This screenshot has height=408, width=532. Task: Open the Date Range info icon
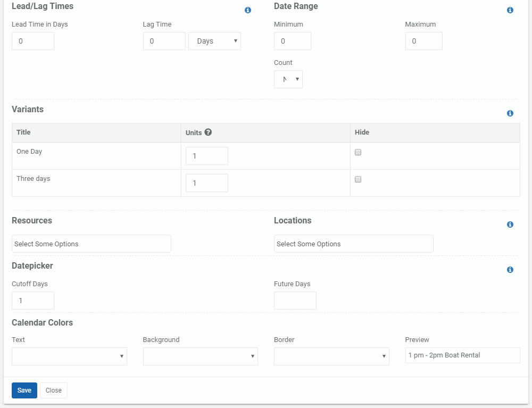510,10
